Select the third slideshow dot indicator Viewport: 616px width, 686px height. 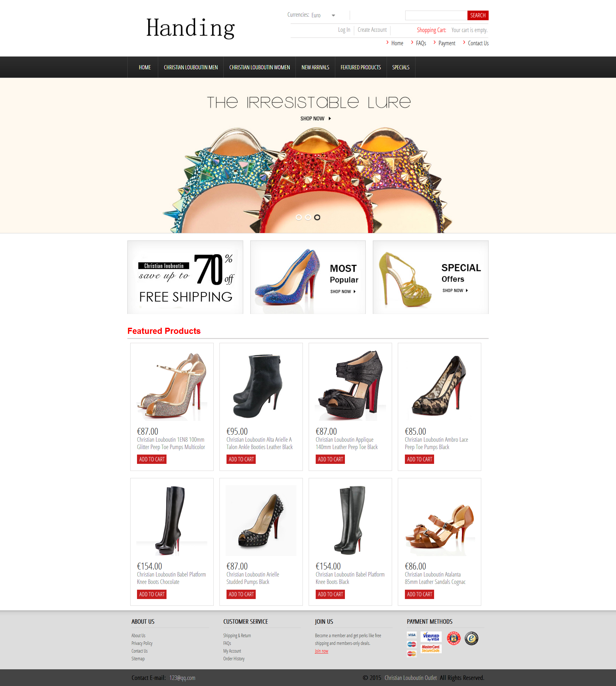coord(317,217)
